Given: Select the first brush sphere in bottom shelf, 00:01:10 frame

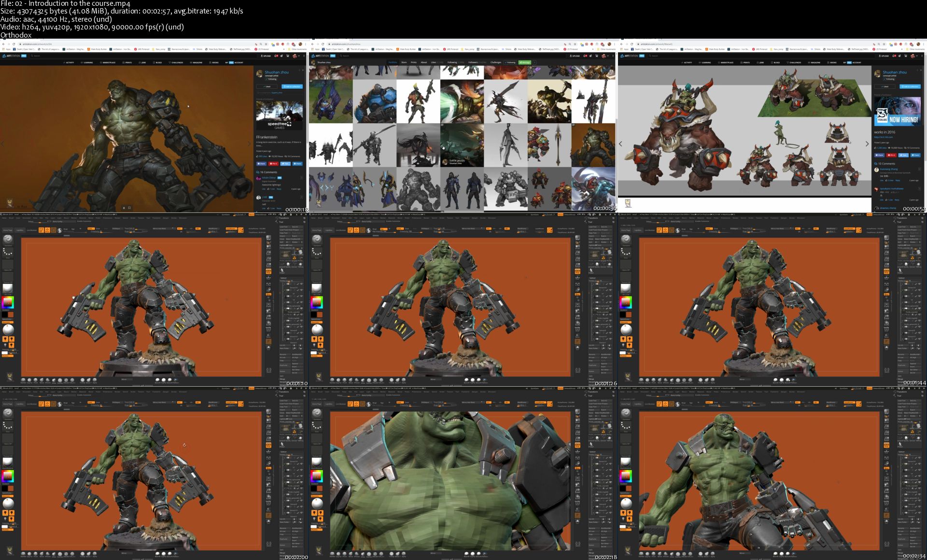Looking at the screenshot, I should pyautogui.click(x=24, y=380).
